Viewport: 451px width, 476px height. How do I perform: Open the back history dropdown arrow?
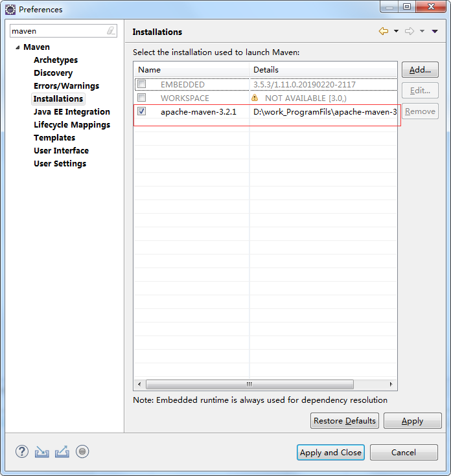(x=396, y=31)
